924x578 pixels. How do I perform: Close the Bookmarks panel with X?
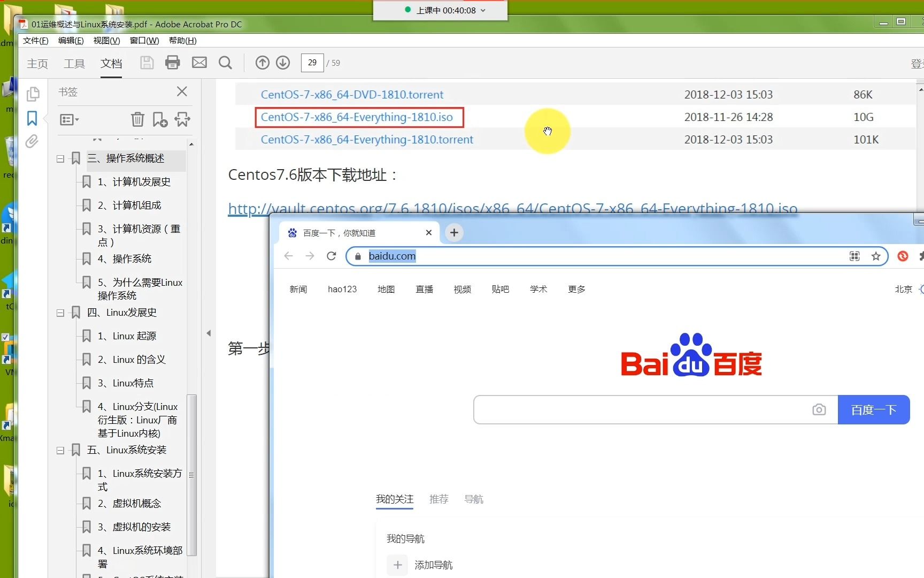[182, 92]
